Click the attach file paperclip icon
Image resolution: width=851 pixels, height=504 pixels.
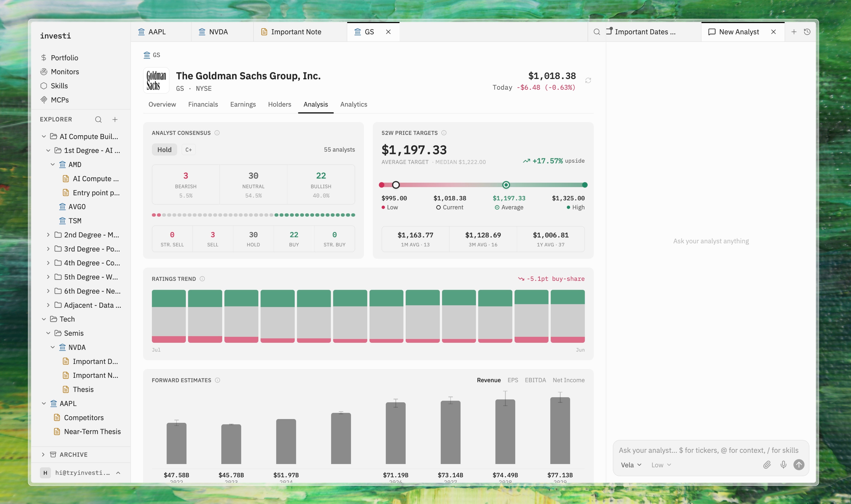[x=767, y=465]
